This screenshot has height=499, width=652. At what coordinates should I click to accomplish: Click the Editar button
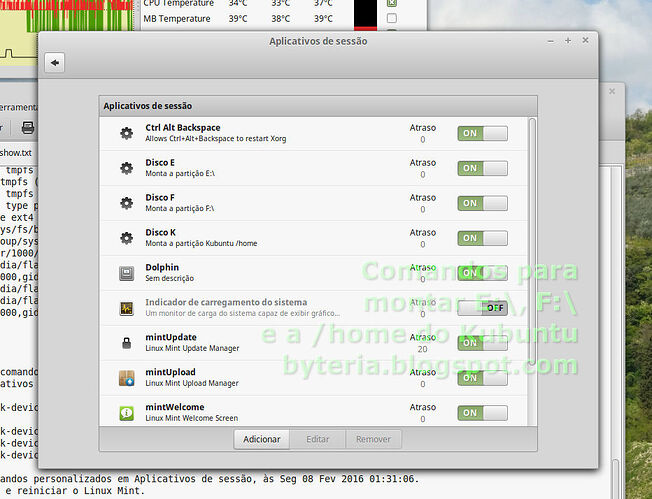318,439
